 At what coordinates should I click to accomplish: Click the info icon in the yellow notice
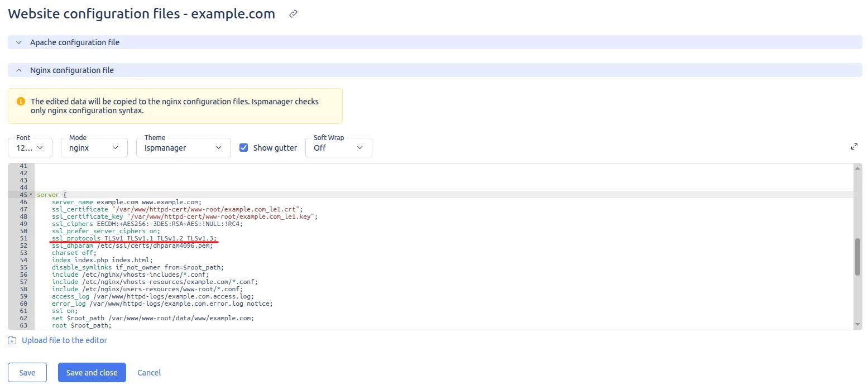pyautogui.click(x=21, y=102)
